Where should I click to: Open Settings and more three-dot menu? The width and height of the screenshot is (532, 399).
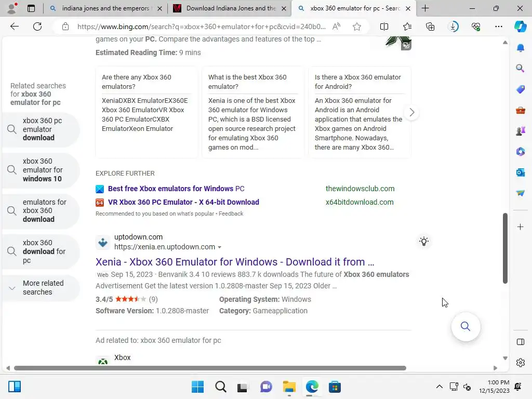(x=498, y=26)
